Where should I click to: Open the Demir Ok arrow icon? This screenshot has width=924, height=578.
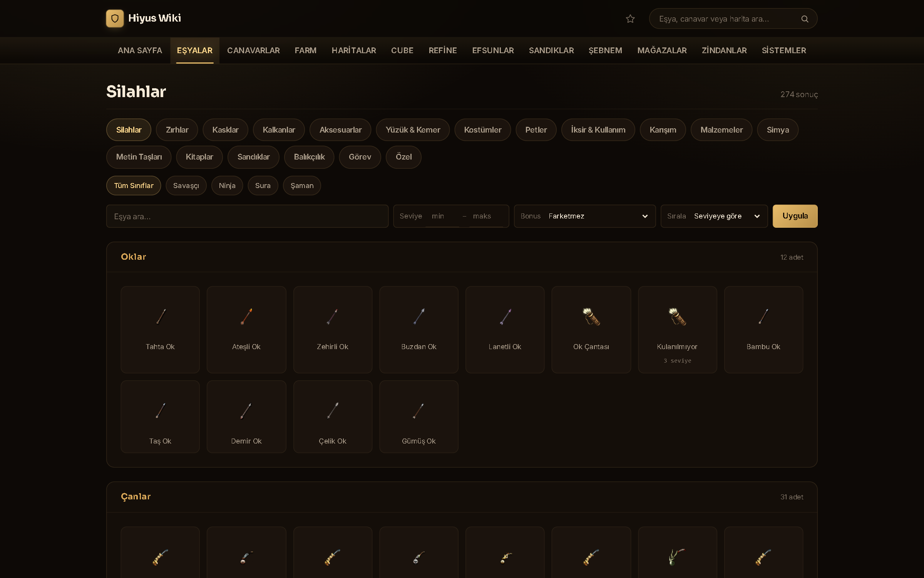click(246, 411)
